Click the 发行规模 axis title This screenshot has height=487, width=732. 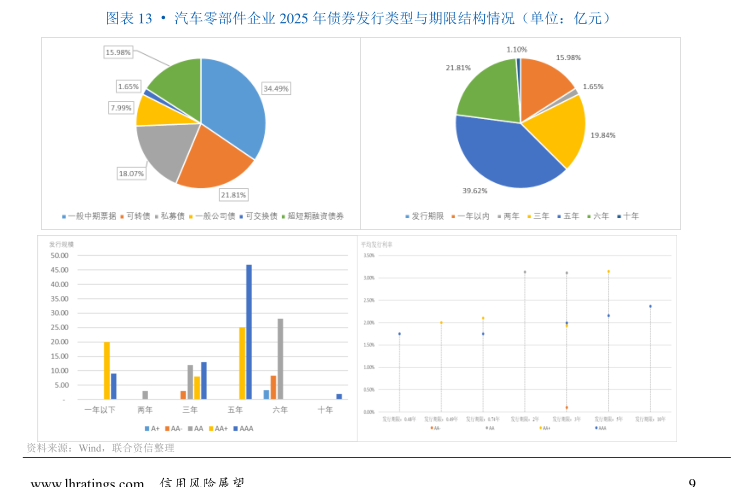click(x=61, y=243)
